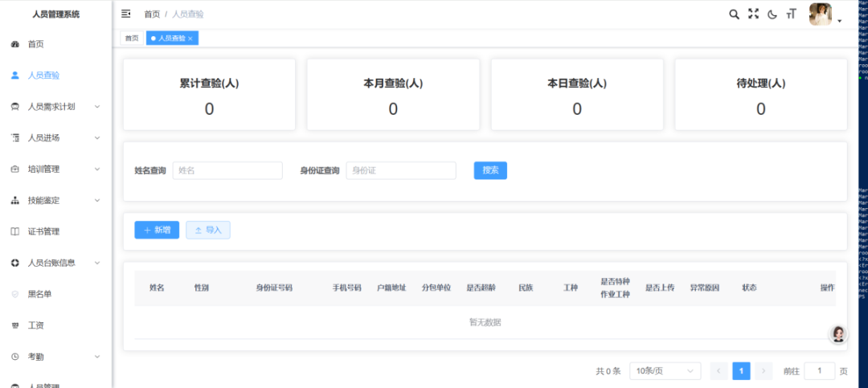
Task: Toggle fullscreen with the expand icon
Action: point(753,14)
